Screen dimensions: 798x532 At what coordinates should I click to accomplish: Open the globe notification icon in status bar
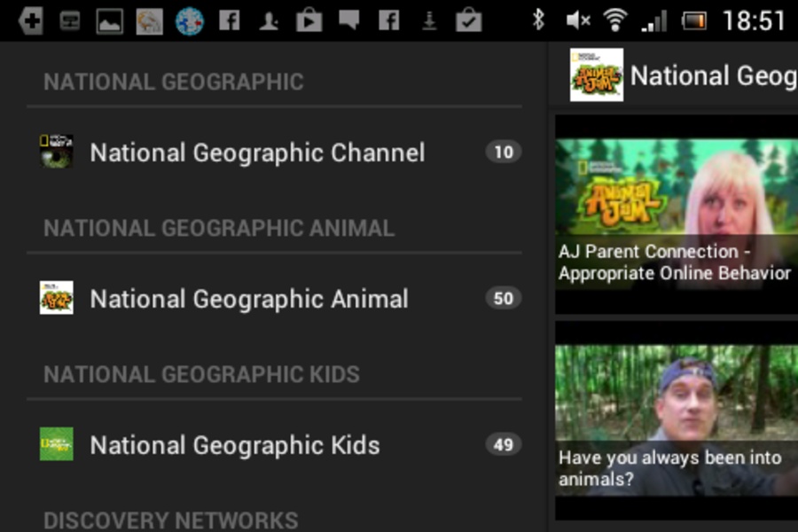[190, 21]
